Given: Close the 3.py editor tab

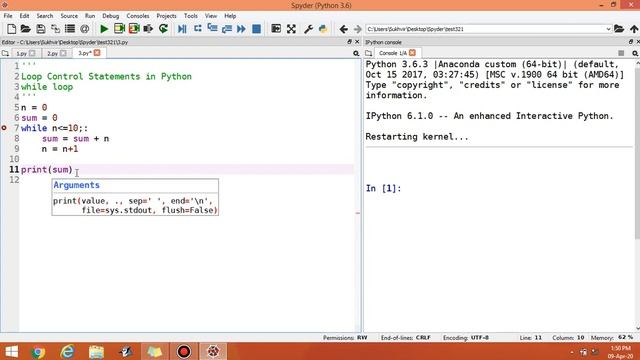Looking at the screenshot, I should click(97, 53).
